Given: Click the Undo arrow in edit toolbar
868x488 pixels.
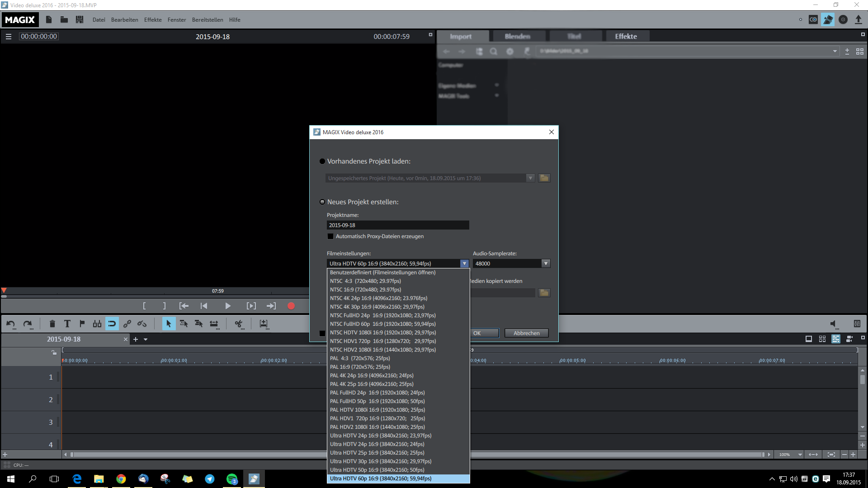Looking at the screenshot, I should click(x=11, y=324).
